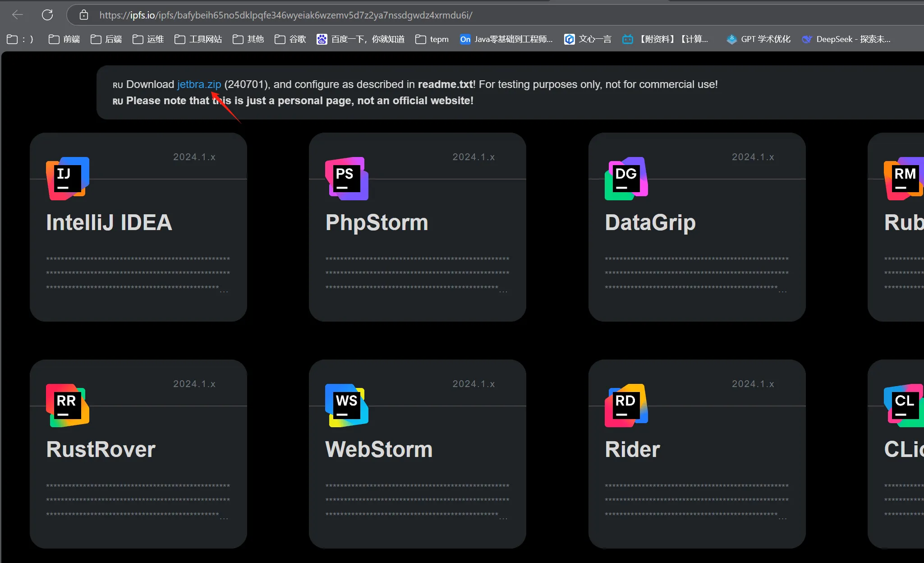Open the DeepSeek bookmark
This screenshot has width=924, height=563.
pyautogui.click(x=846, y=39)
